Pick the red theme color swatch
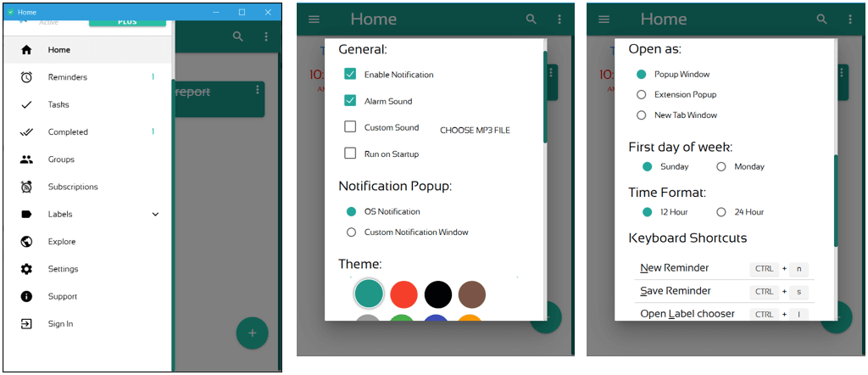868x375 pixels. click(x=403, y=294)
